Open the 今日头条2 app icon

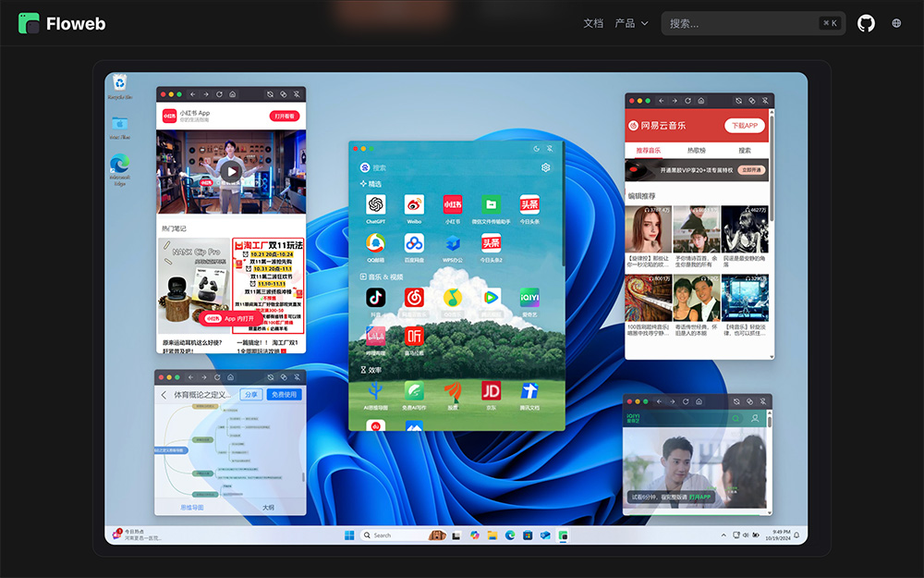[491, 243]
